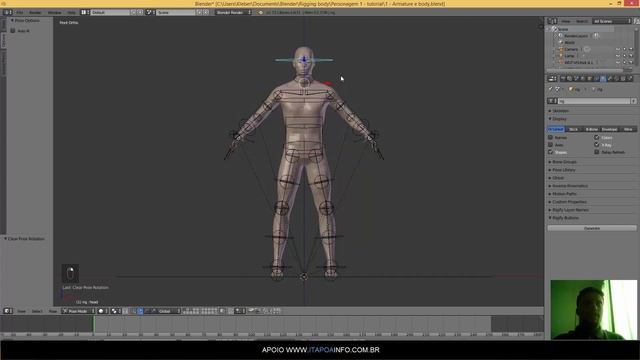Click the green current frame marker in timeline
Viewport: 640px width, 360px height.
(x=94, y=324)
